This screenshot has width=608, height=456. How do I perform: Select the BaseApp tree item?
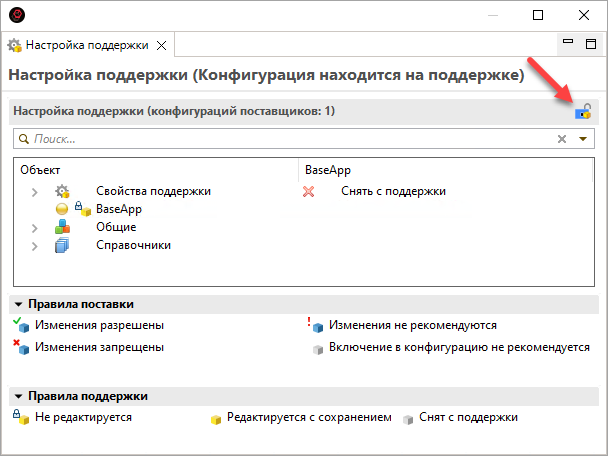119,209
